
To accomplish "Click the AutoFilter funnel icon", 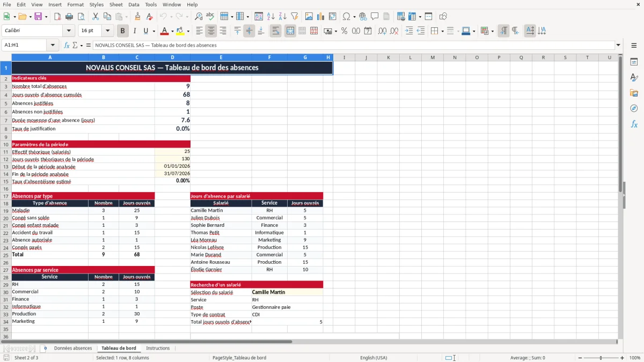I will 294,17.
